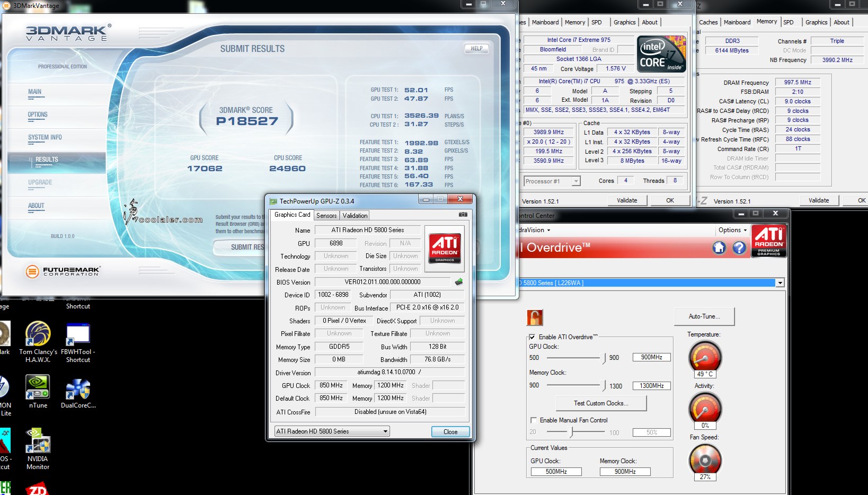Click the Catalyst help question icon
The width and height of the screenshot is (868, 495).
tap(739, 247)
